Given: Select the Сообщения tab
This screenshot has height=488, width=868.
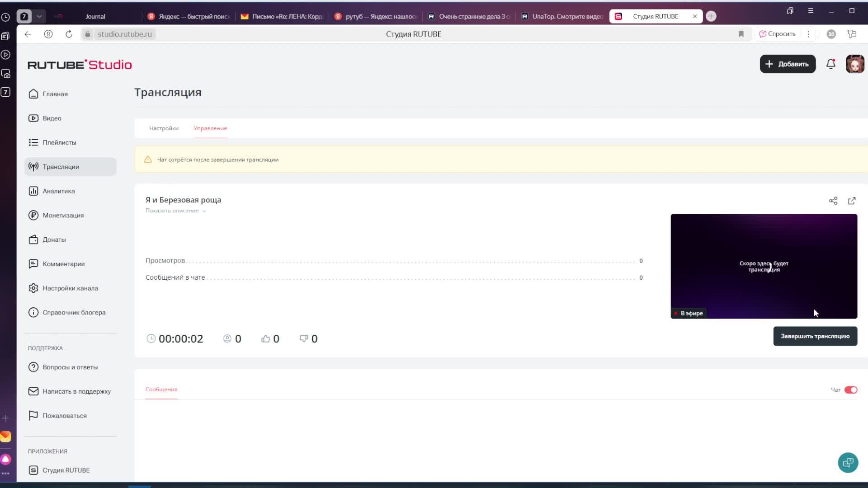Looking at the screenshot, I should coord(161,389).
